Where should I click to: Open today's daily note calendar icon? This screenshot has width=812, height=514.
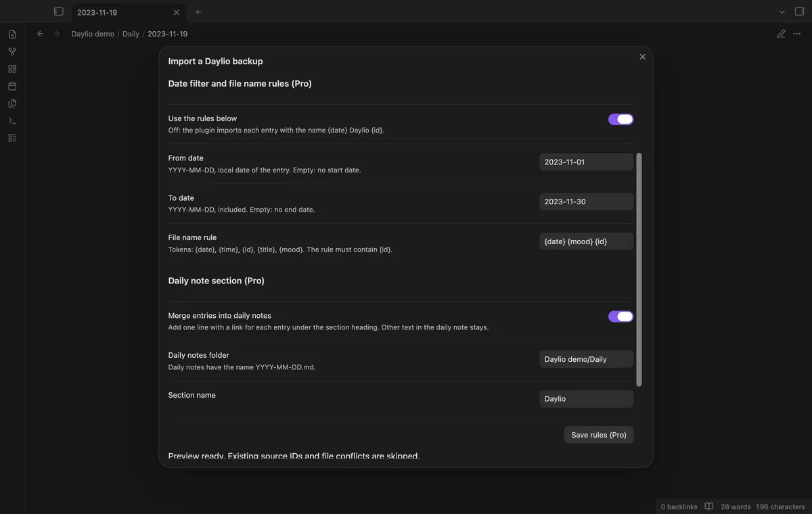(x=12, y=86)
